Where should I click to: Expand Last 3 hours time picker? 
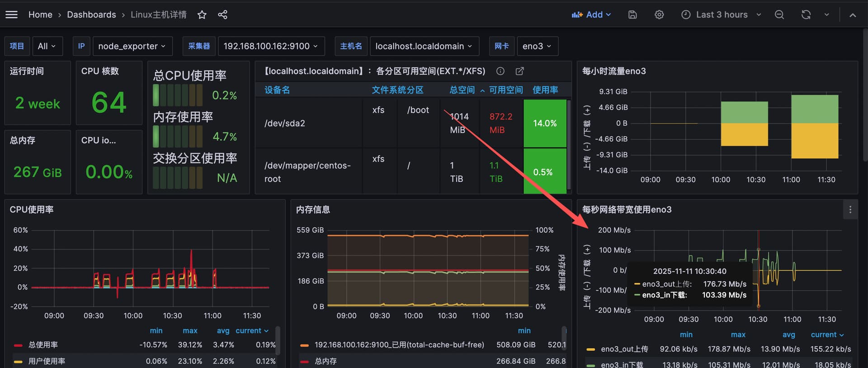click(x=721, y=15)
